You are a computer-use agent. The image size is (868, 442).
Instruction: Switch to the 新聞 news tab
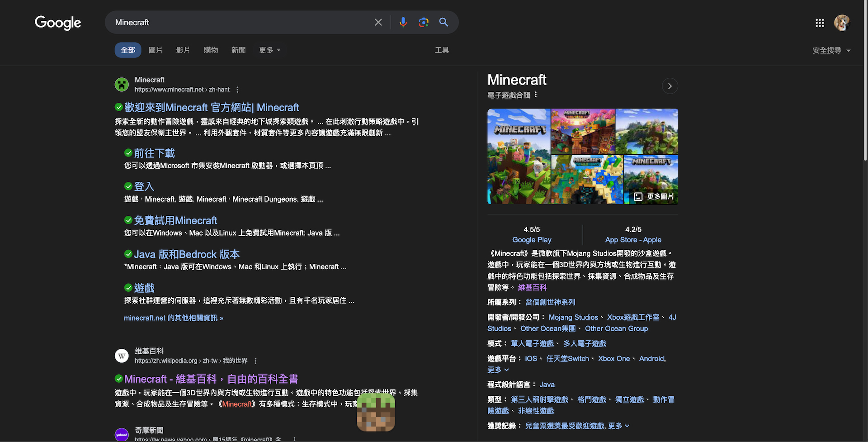(238, 50)
